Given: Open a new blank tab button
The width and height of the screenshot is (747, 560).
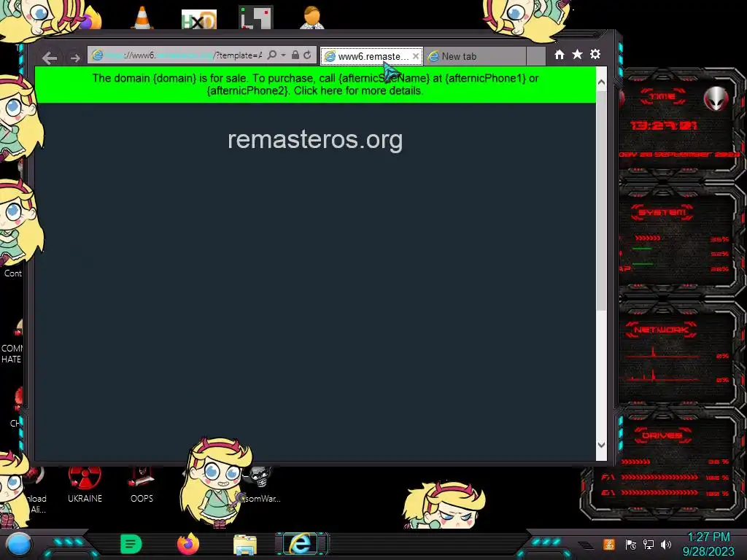Looking at the screenshot, I should pos(536,56).
